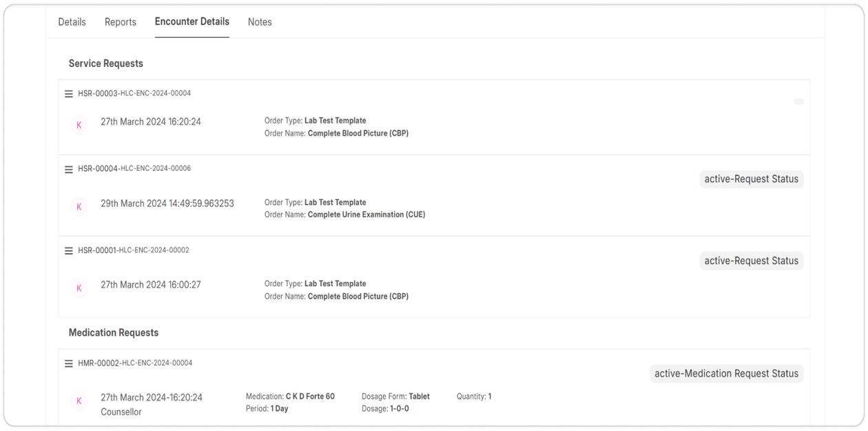Click the K avatar for 27th March 16:20:24 service request

pyautogui.click(x=79, y=125)
